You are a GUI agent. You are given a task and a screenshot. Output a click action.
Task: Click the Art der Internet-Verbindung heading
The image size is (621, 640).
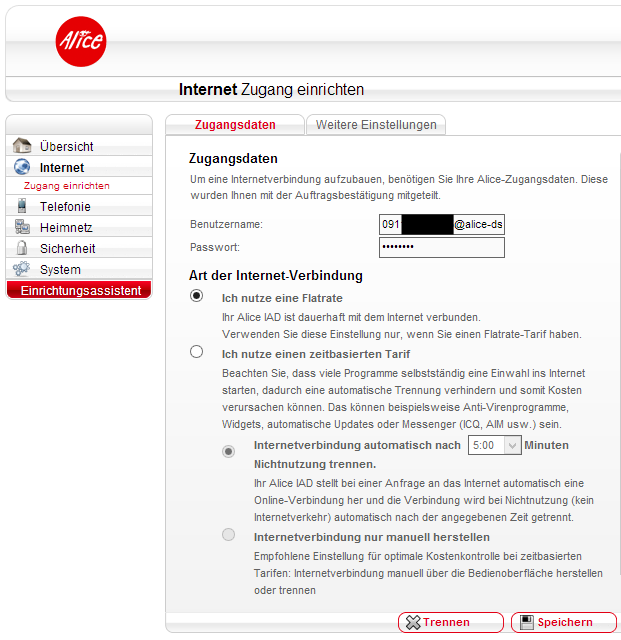[276, 276]
